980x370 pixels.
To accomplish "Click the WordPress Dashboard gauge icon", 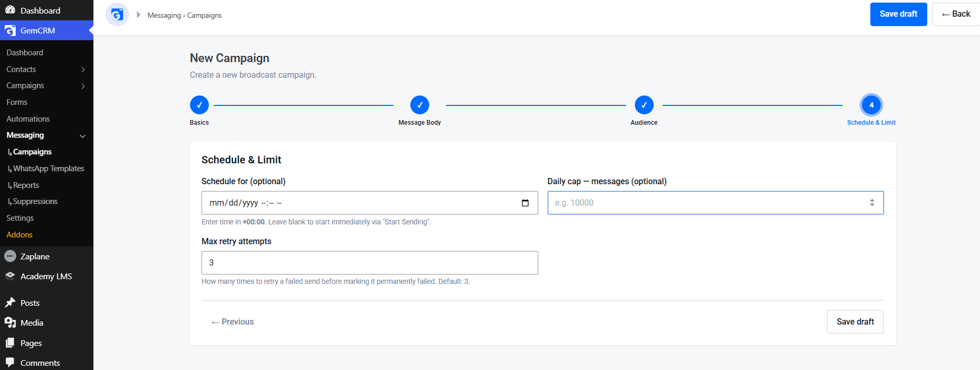I will [10, 10].
